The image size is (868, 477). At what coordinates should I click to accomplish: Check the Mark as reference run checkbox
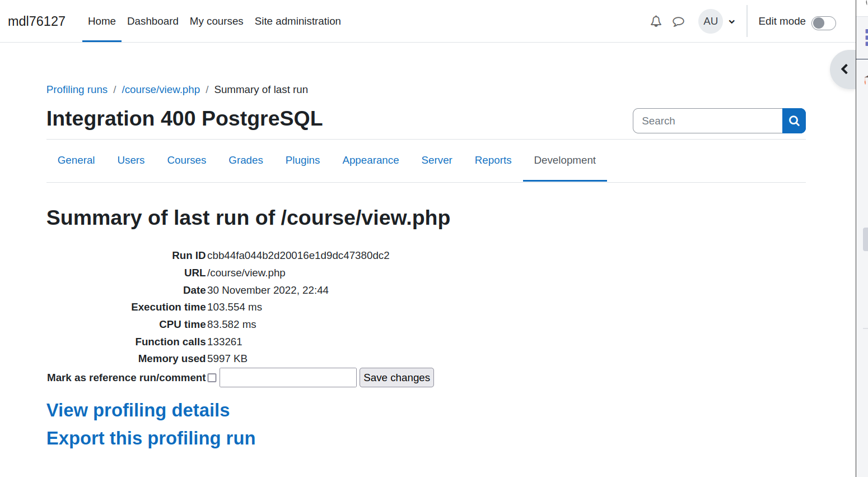click(212, 378)
